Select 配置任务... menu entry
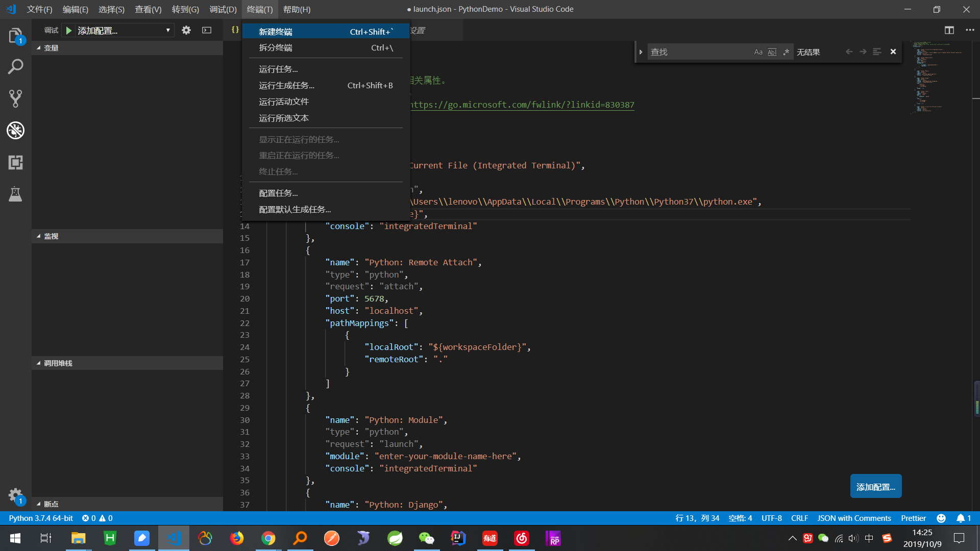Screen dimensions: 980x551 pyautogui.click(x=326, y=193)
